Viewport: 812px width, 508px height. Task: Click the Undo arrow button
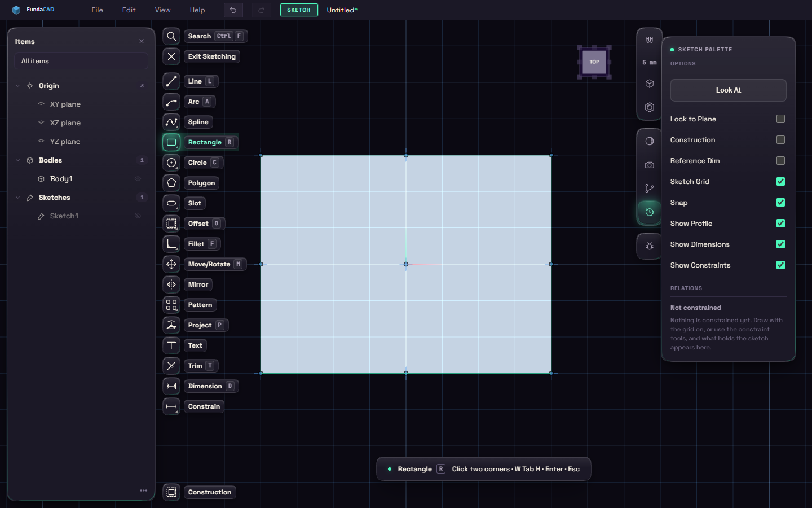point(233,10)
